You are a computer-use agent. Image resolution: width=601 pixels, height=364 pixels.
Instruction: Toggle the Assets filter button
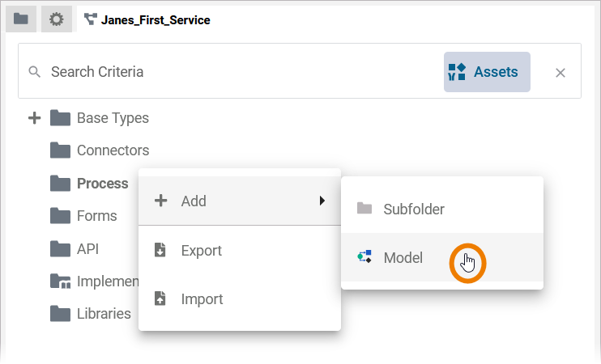[487, 72]
